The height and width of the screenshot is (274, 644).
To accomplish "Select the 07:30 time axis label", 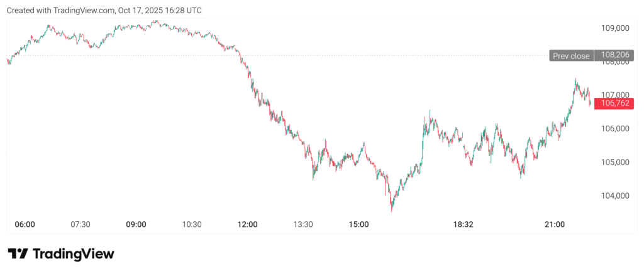I will tap(80, 224).
